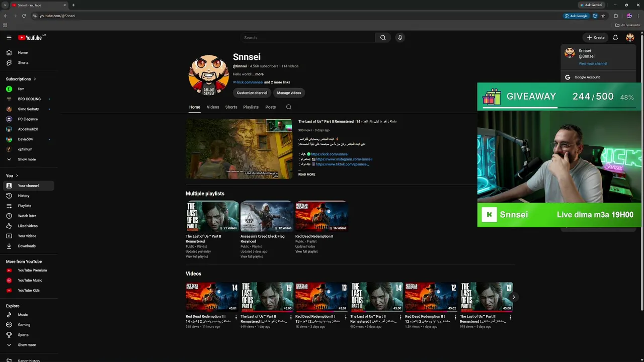The height and width of the screenshot is (362, 644).
Task: Open the You section header
Action: pyautogui.click(x=12, y=175)
